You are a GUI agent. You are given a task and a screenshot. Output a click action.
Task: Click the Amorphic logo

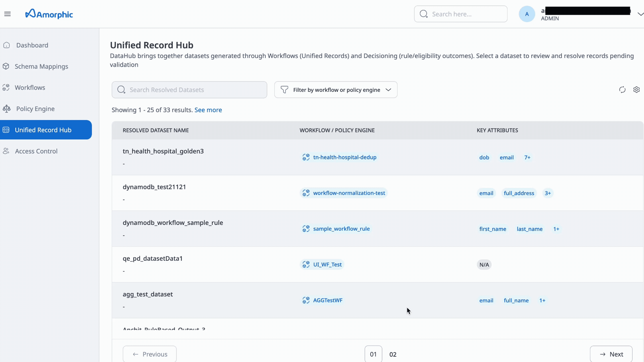(49, 14)
